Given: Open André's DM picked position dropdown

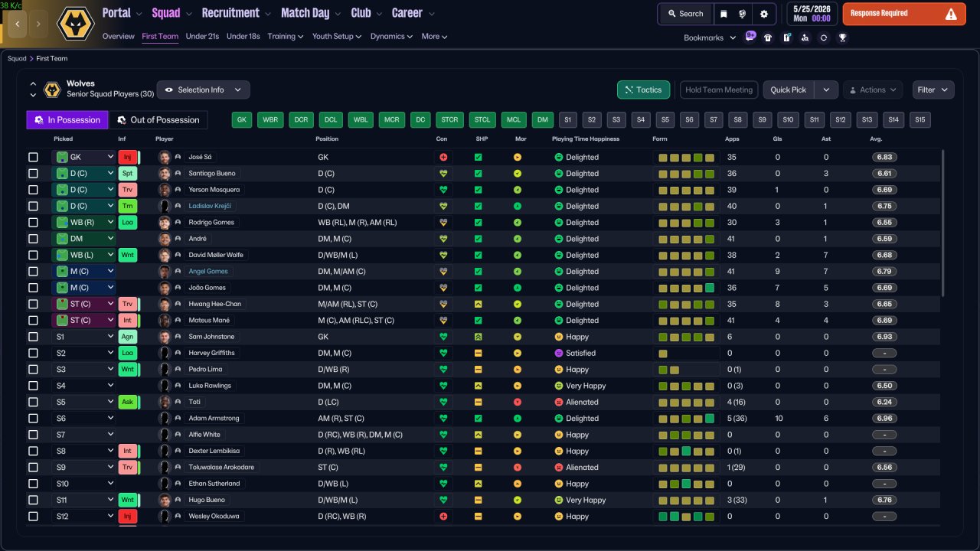Looking at the screenshot, I should coord(83,239).
